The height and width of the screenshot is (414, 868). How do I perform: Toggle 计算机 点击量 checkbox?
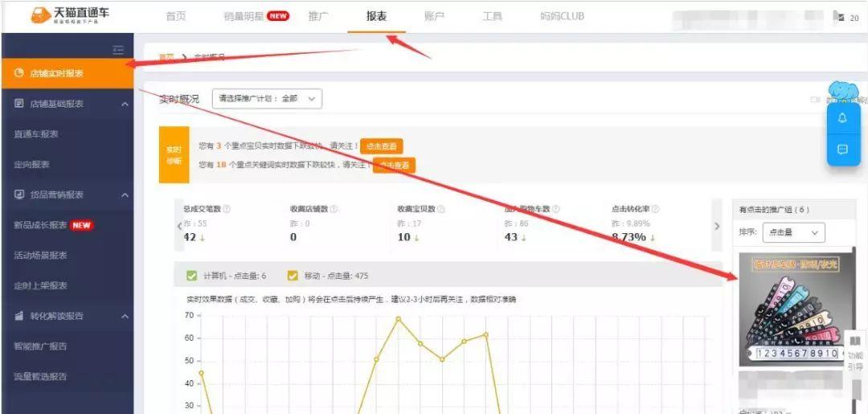pos(192,276)
